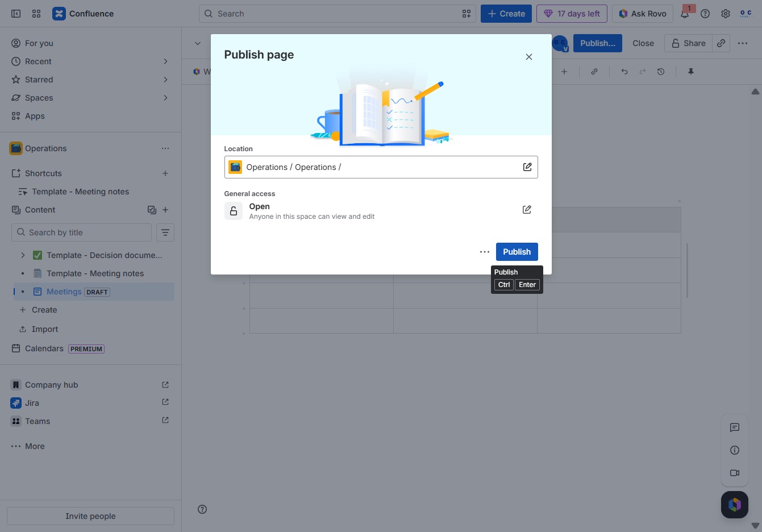
Task: Click the Location field Operations / Operations /
Action: click(381, 167)
